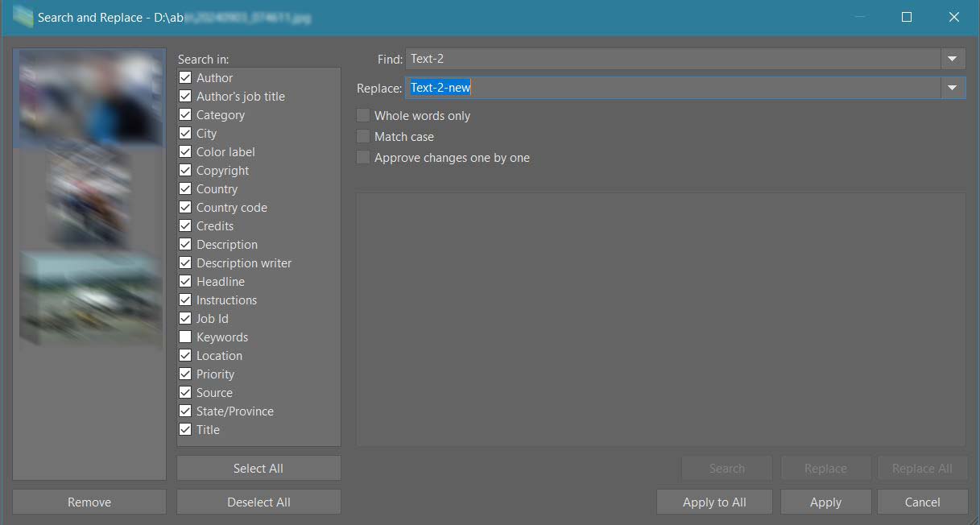Enable the Match case option
980x525 pixels.
point(363,137)
